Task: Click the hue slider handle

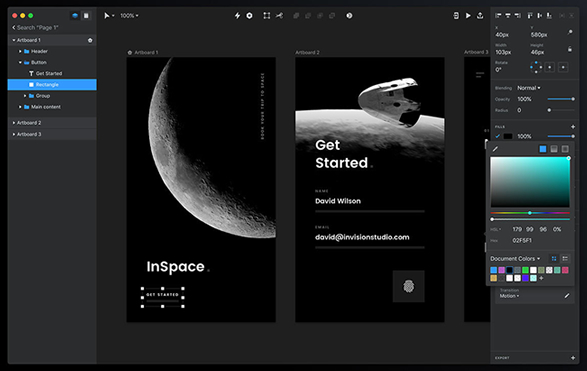Action: pos(530,213)
